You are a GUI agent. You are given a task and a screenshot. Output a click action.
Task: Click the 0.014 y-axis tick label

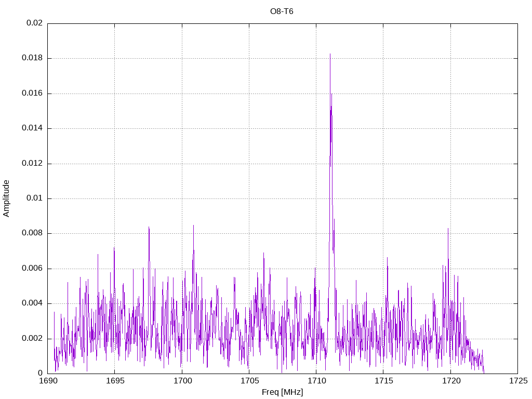[32, 128]
